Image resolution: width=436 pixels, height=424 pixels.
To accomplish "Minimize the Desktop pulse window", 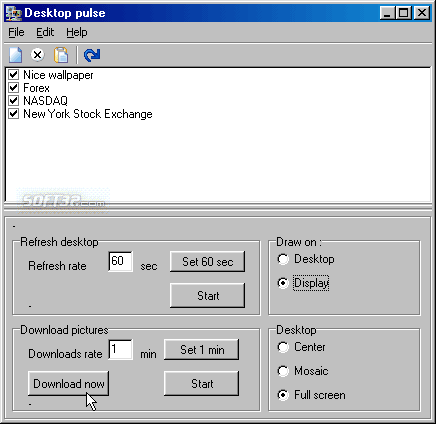I will click(x=387, y=13).
